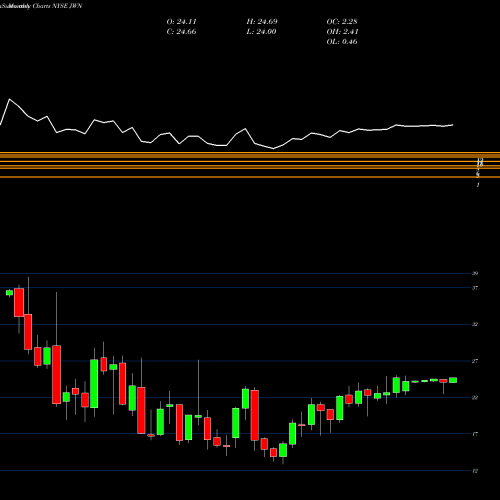500x500 pixels.
Task: Select the open value 'O: 24.11'
Action: click(181, 22)
